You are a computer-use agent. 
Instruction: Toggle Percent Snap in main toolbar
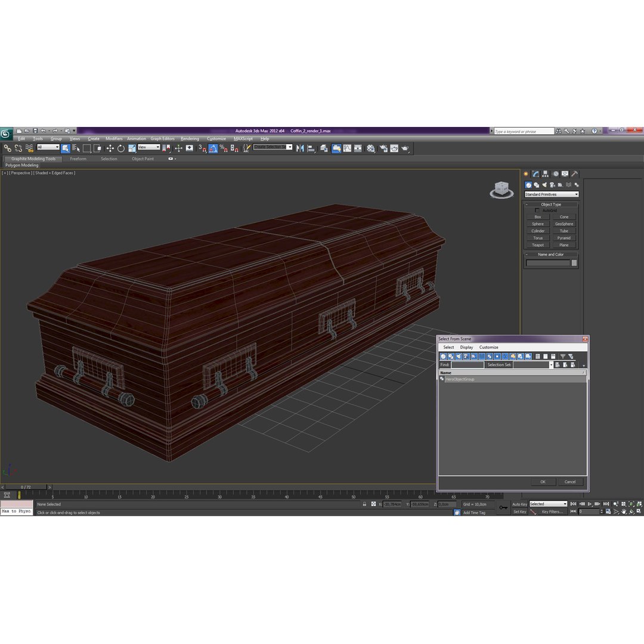(x=224, y=148)
